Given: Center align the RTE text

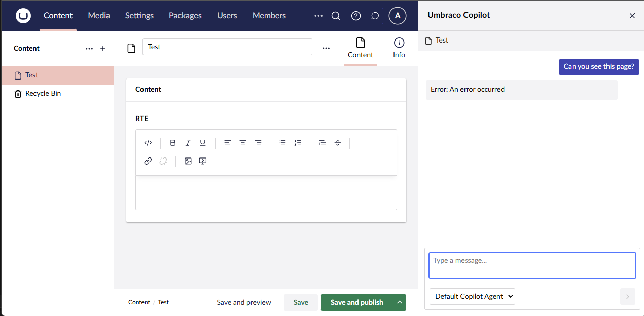Looking at the screenshot, I should click(243, 143).
